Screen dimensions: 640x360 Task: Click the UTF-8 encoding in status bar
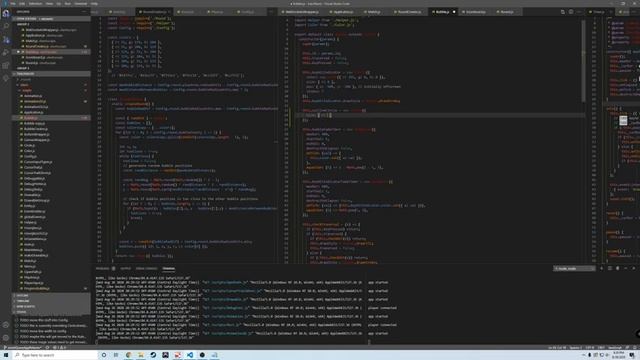point(590,348)
